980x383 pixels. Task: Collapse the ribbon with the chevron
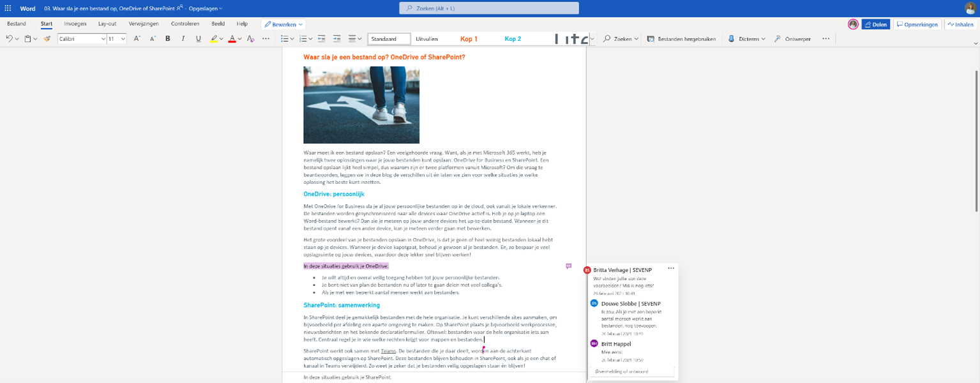975,43
